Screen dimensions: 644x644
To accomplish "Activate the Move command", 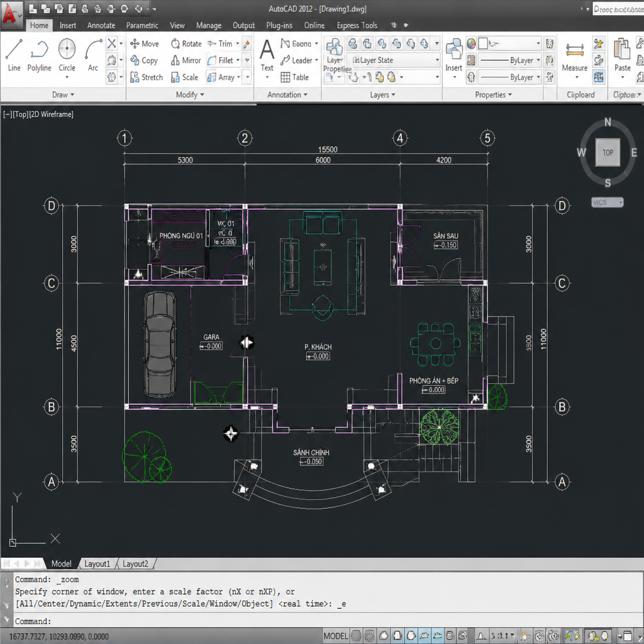I will click(144, 43).
